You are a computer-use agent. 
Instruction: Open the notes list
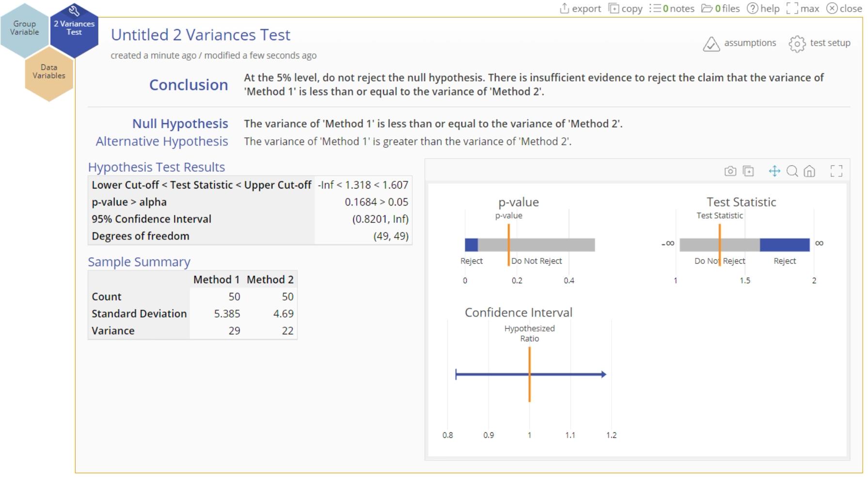[x=672, y=9]
